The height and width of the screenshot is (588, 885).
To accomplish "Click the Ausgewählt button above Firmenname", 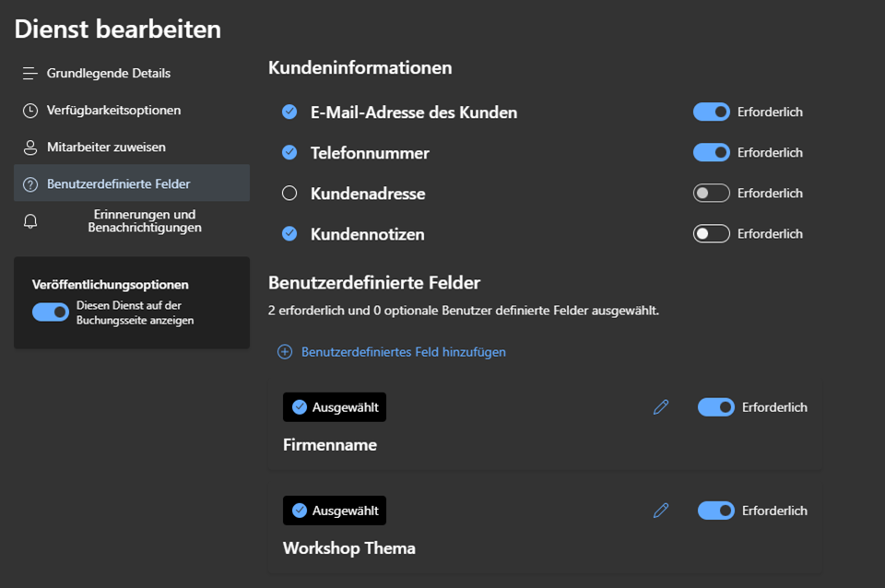I will (x=335, y=406).
